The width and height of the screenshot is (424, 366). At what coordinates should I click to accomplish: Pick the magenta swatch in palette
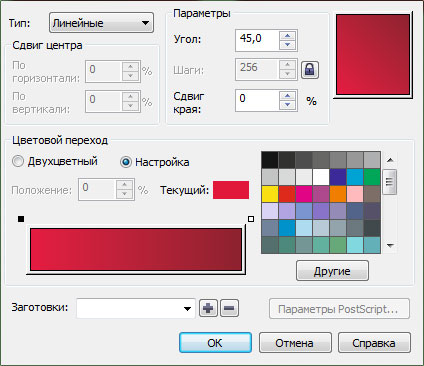pyautogui.click(x=304, y=194)
